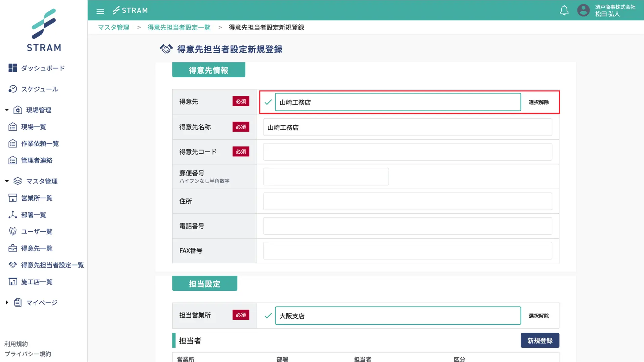This screenshot has height=362, width=644.
Task: Click the 得意先コード input field
Action: pyautogui.click(x=407, y=152)
